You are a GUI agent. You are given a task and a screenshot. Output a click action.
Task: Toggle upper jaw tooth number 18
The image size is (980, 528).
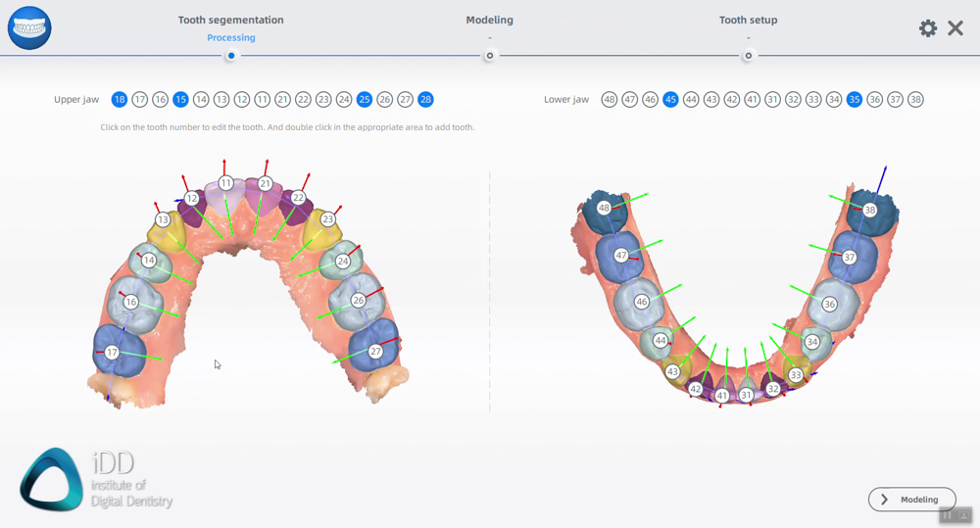(120, 99)
